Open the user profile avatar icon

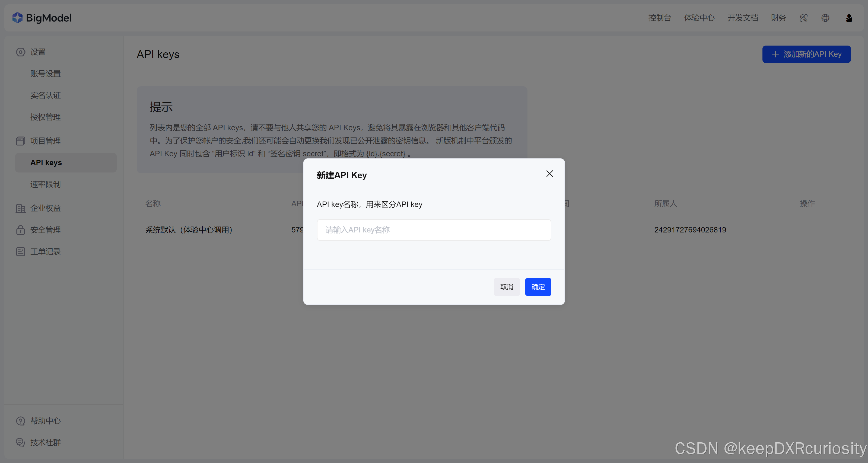point(849,18)
